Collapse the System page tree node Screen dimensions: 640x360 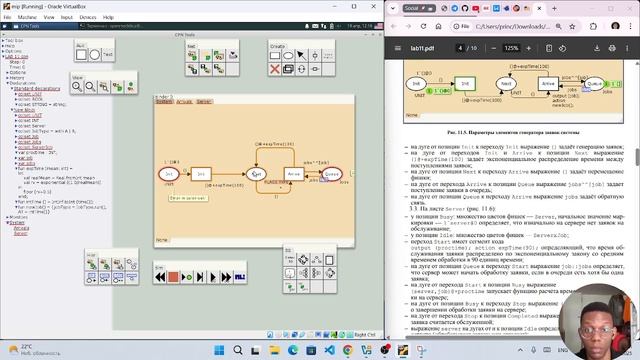click(7, 223)
